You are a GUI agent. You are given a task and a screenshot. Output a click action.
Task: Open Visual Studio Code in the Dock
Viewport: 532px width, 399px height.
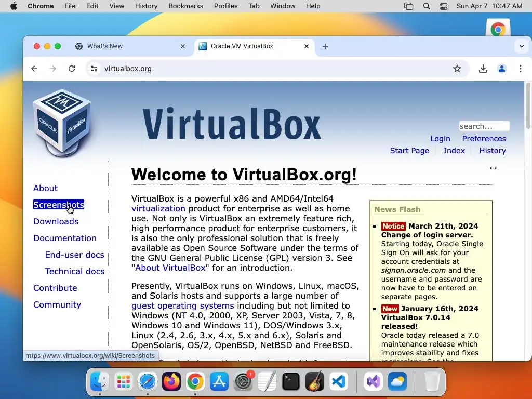click(339, 381)
